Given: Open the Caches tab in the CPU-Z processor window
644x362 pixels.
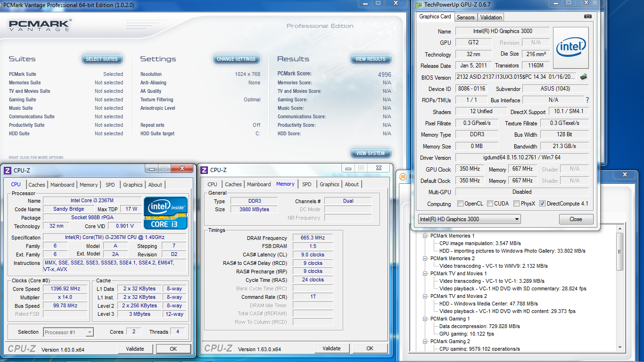Looking at the screenshot, I should click(x=37, y=185).
